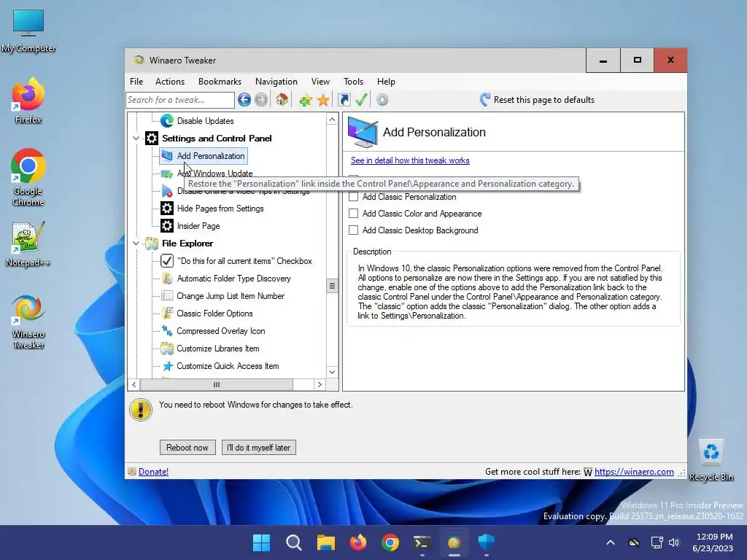
Task: Click the tree scroll right arrow
Action: coord(320,385)
